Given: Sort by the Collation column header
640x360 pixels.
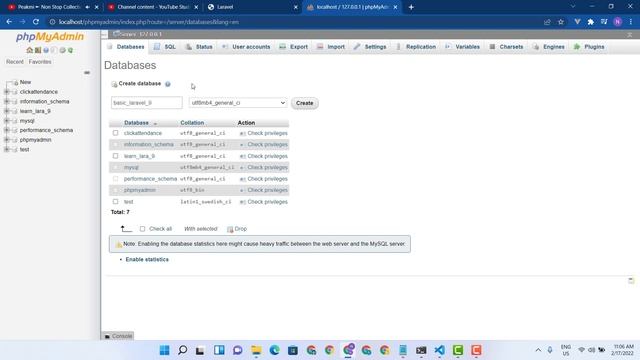Looking at the screenshot, I should pyautogui.click(x=192, y=123).
